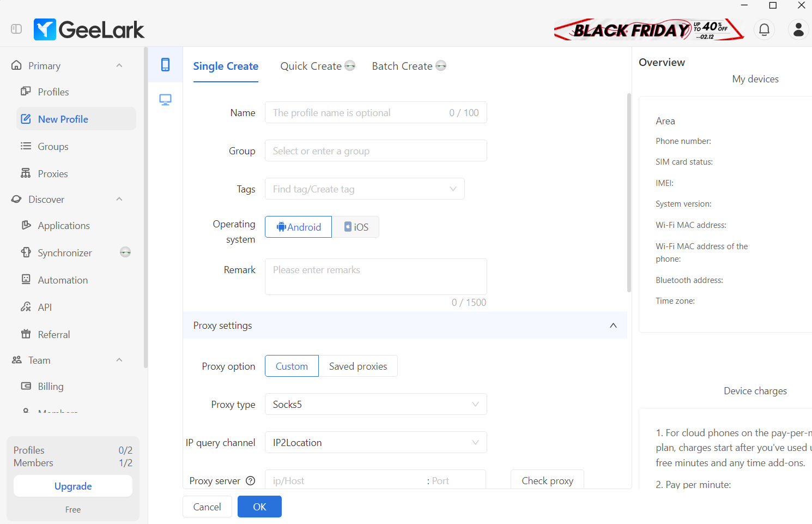The width and height of the screenshot is (812, 524).
Task: Switch to Quick Create tab
Action: coord(311,66)
